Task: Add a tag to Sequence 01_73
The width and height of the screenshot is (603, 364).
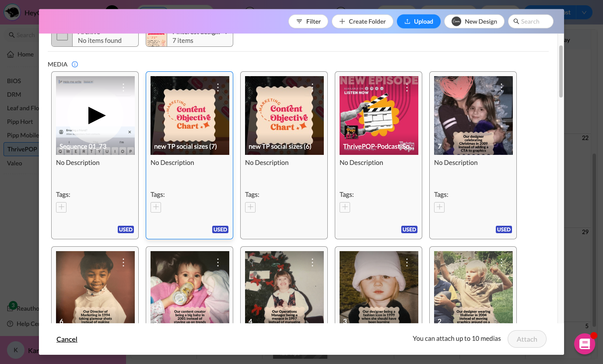Action: tap(61, 207)
